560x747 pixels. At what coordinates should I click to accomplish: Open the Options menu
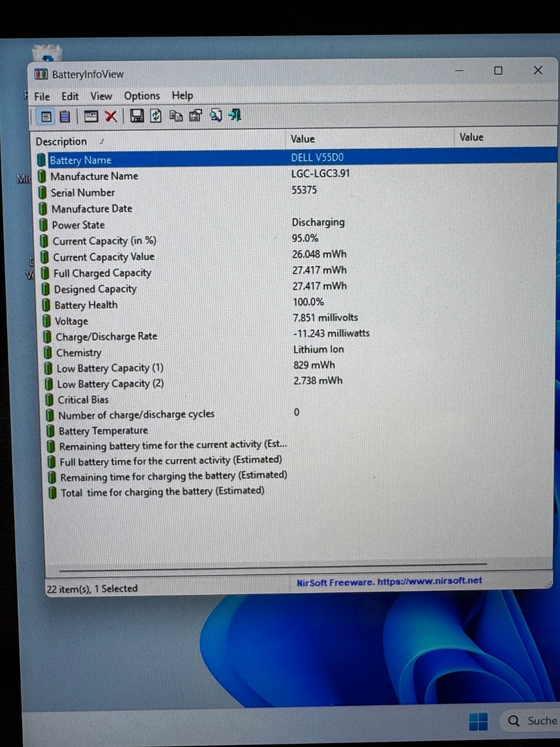pyautogui.click(x=142, y=96)
